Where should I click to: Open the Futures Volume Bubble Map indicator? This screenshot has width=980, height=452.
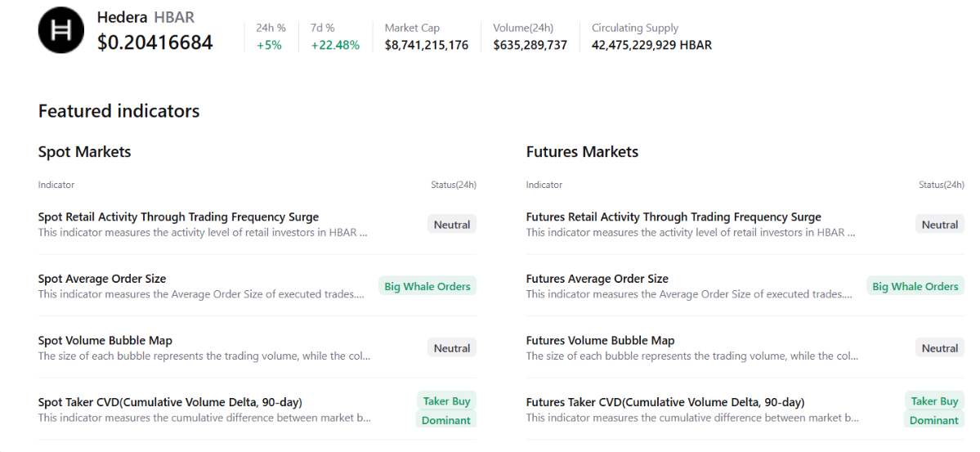[x=601, y=341]
